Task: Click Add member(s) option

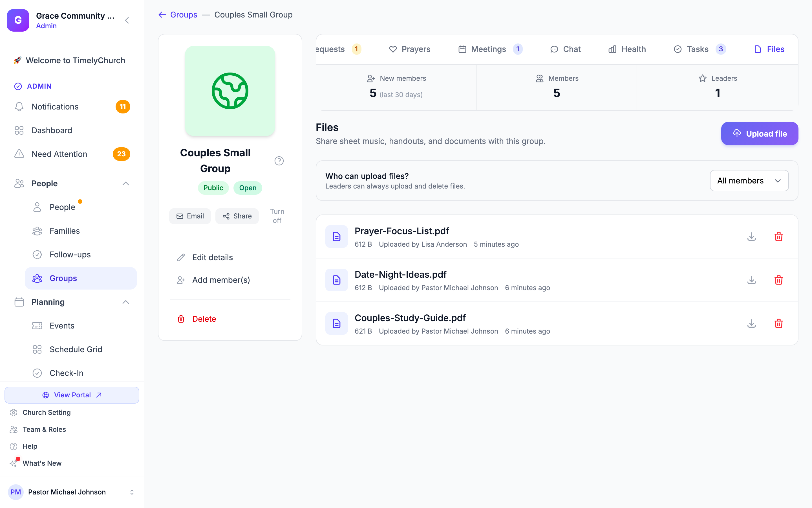Action: coord(230,280)
